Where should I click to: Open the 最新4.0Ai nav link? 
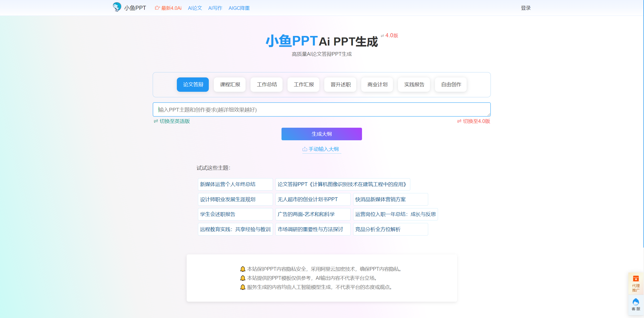[168, 8]
